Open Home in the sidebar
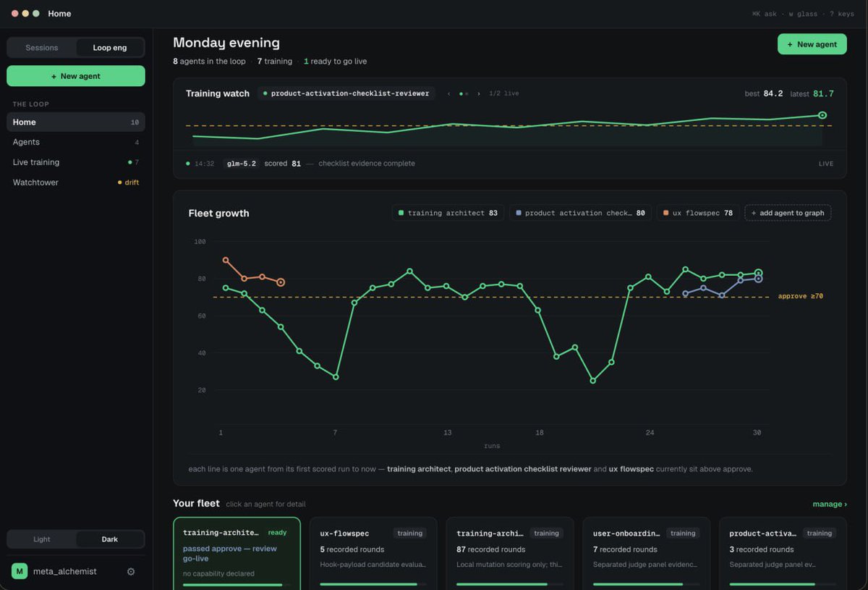Screen dimensions: 868x590 coord(76,122)
